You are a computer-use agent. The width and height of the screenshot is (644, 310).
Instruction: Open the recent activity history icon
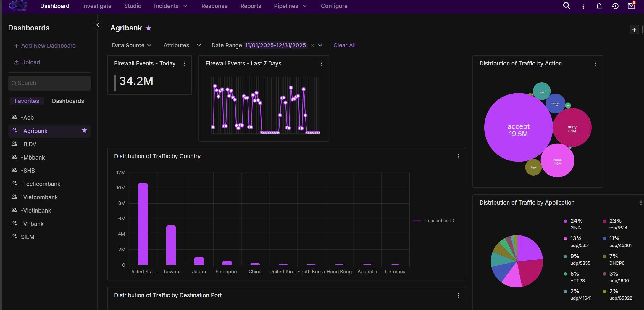click(x=615, y=6)
